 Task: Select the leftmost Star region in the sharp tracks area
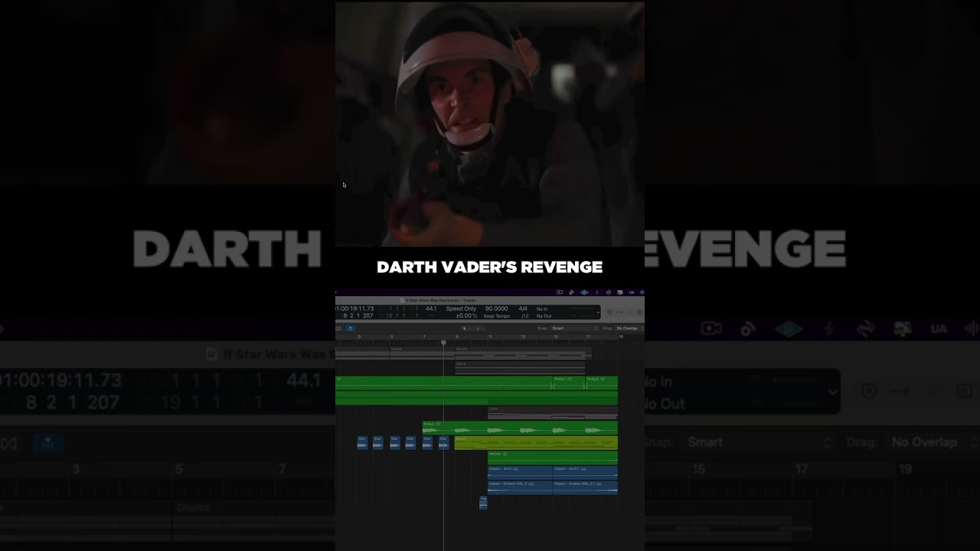[362, 443]
